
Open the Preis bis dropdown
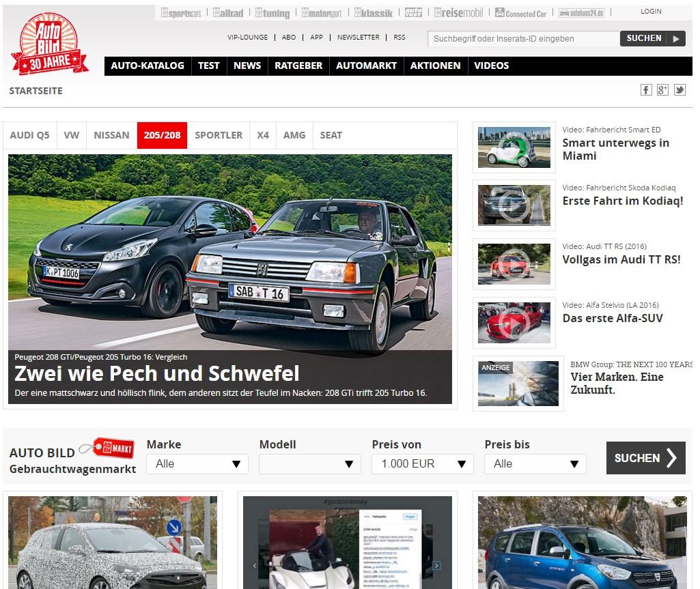click(535, 464)
